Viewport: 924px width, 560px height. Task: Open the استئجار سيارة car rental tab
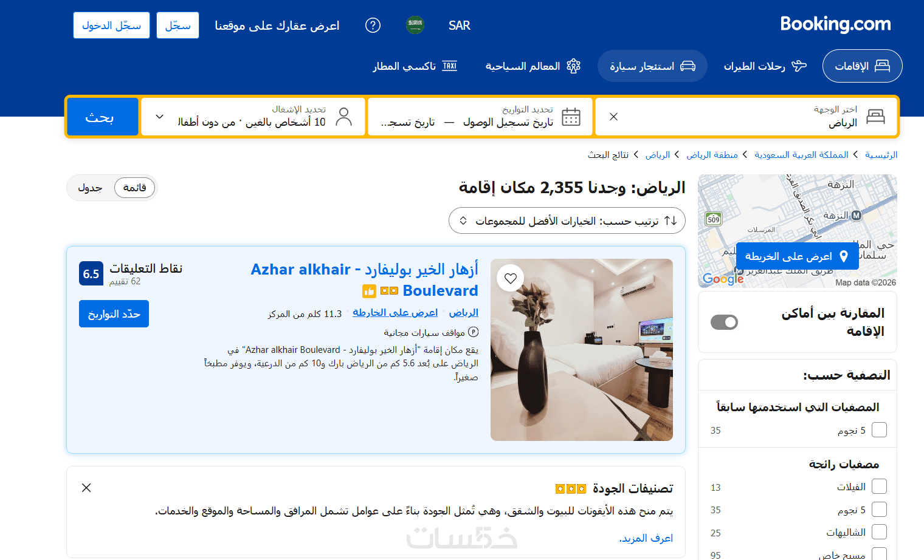pos(652,66)
